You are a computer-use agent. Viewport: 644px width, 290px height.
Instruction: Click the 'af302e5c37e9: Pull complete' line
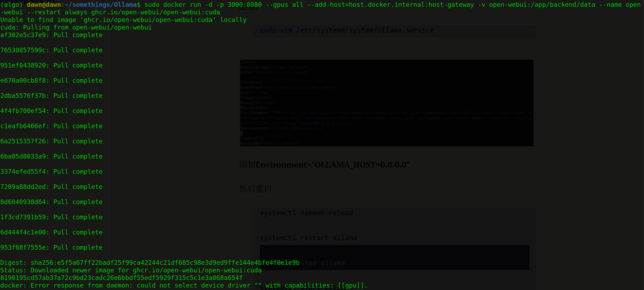tap(51, 35)
